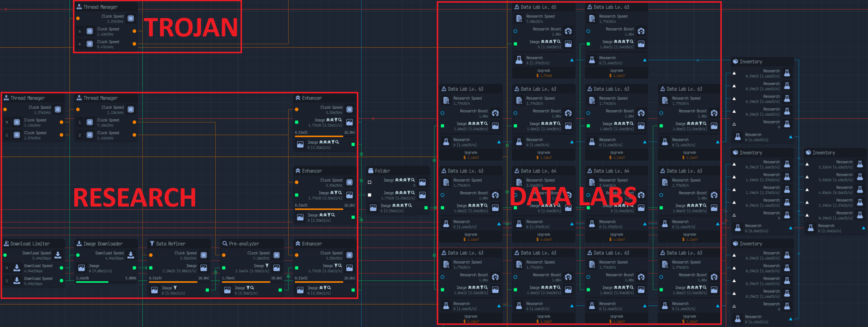Click Research Boost icon in Data Lab Lv. 65
The width and height of the screenshot is (868, 327).
tap(568, 31)
